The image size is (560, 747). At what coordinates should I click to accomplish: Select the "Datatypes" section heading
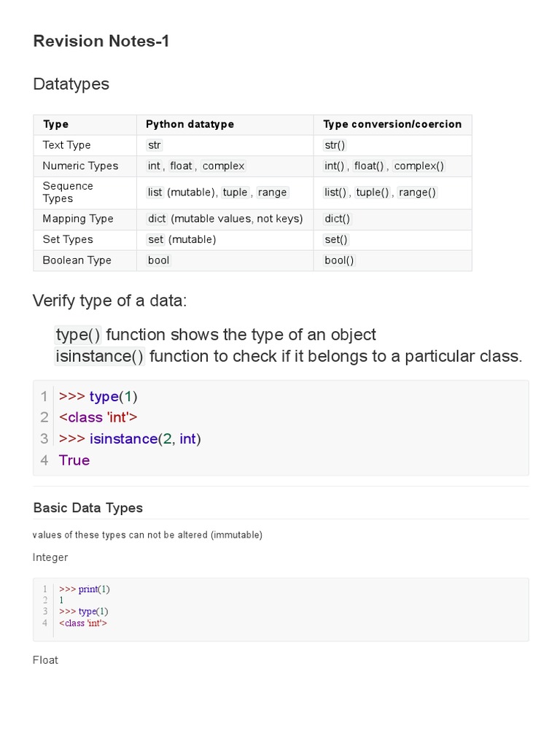pyautogui.click(x=71, y=84)
